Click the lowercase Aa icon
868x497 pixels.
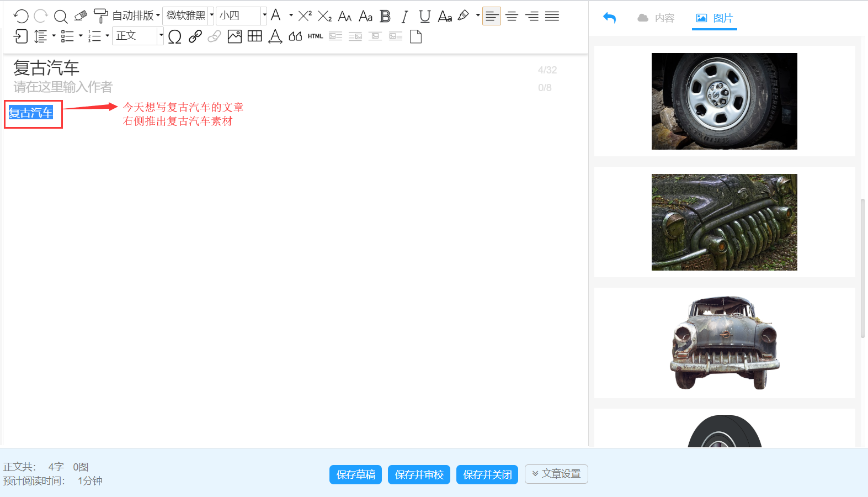tap(365, 16)
